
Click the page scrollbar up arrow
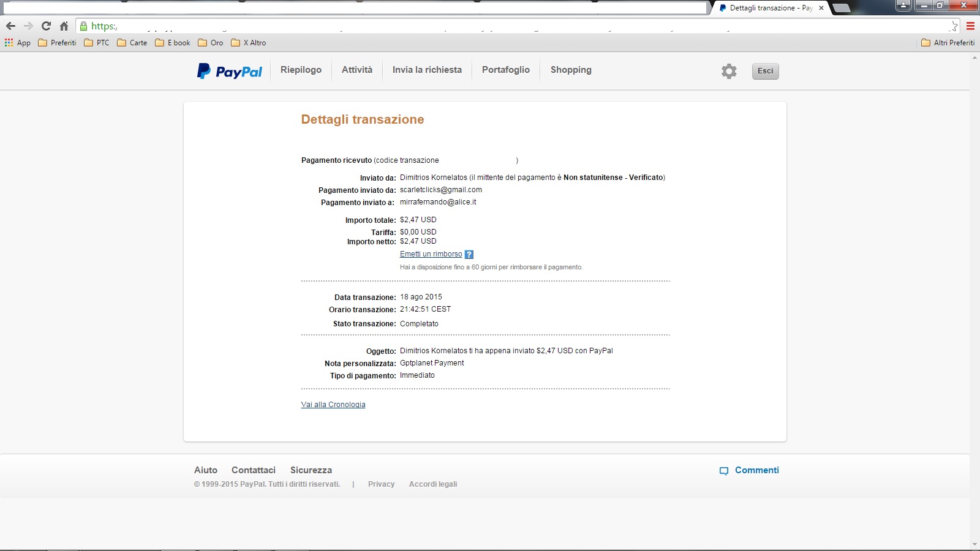tap(974, 58)
